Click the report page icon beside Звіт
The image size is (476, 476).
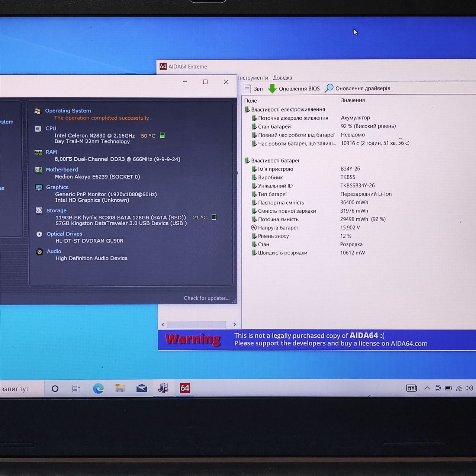click(247, 89)
